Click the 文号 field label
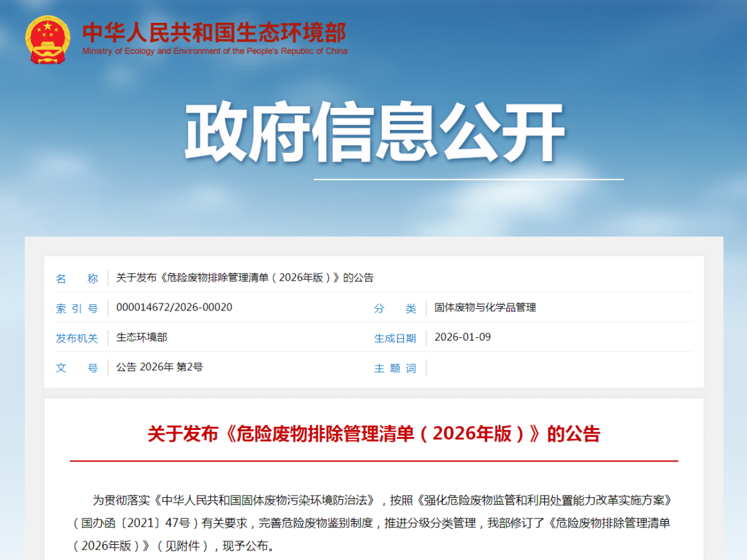This screenshot has width=747, height=560. 77,368
